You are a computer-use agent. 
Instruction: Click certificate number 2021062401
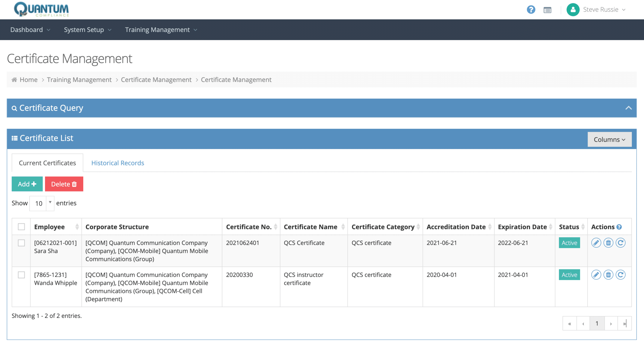coord(242,243)
